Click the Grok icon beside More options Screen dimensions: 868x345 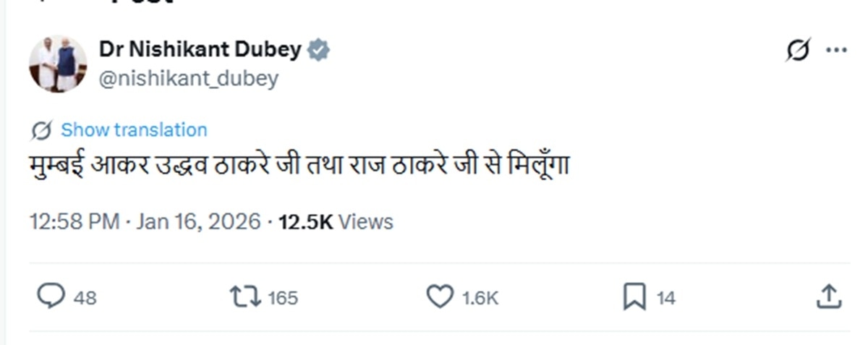tap(799, 51)
